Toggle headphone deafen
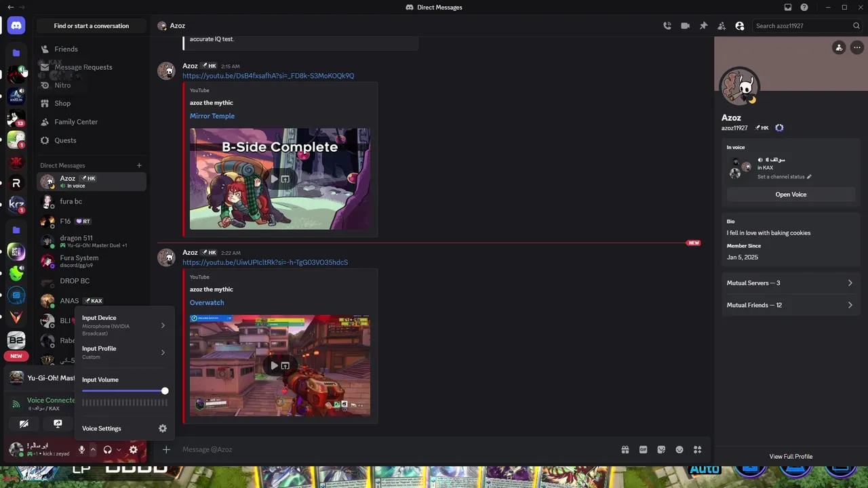The width and height of the screenshot is (868, 488). click(x=107, y=449)
